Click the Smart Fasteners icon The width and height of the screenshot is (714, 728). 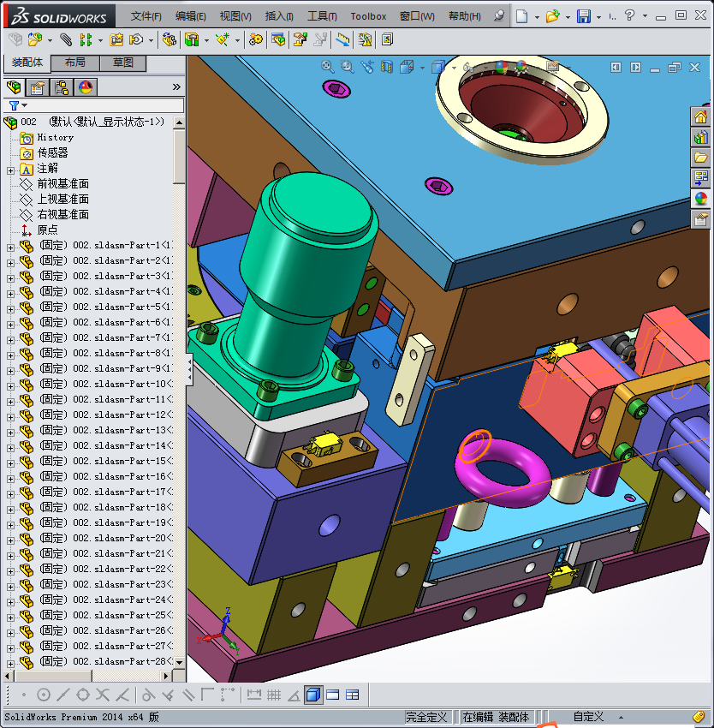coord(116,40)
